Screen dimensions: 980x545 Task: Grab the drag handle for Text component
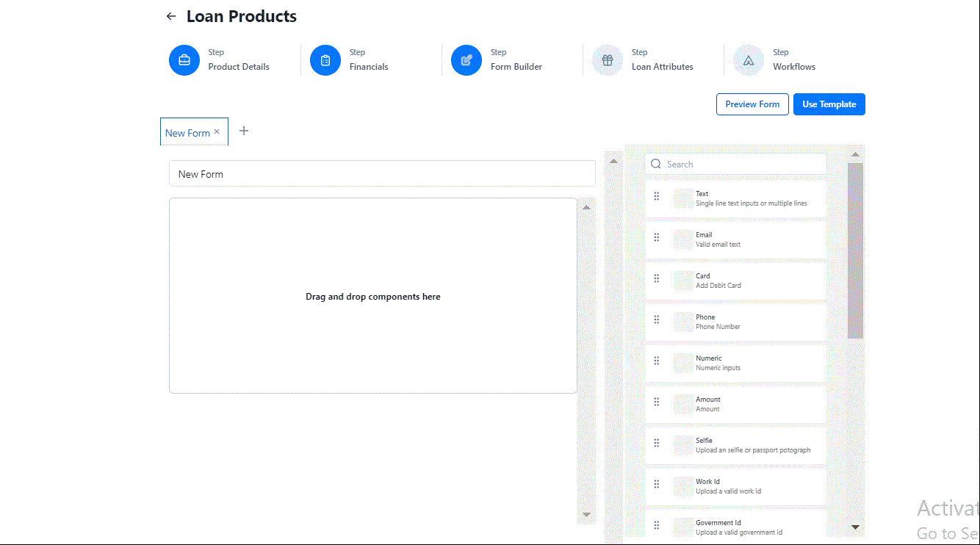pos(657,197)
